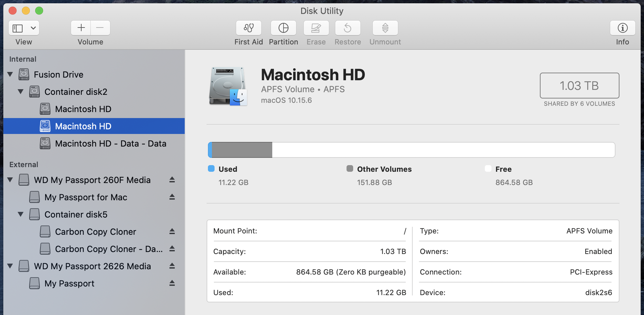Click the Owners Enabled value

pos(598,251)
